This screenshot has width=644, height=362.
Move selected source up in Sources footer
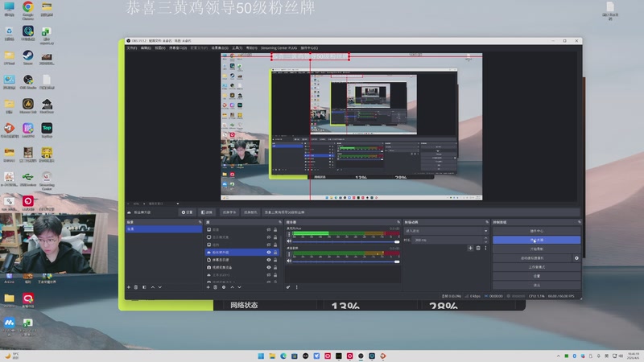point(232,287)
